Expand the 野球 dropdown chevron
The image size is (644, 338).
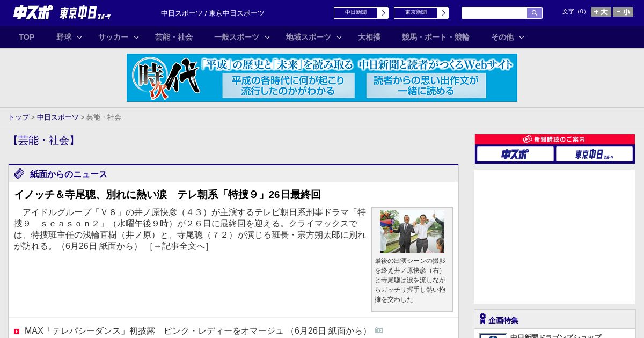(79, 37)
